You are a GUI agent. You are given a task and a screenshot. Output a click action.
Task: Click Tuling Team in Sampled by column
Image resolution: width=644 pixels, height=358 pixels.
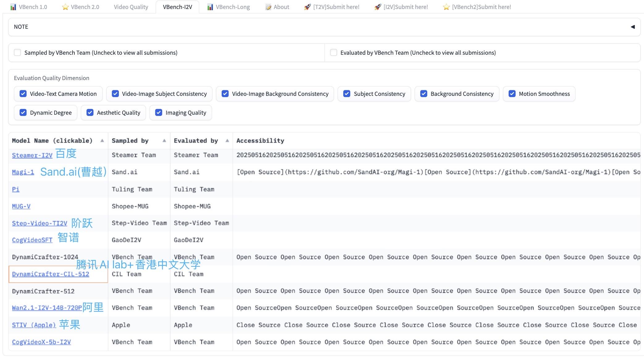click(x=132, y=189)
